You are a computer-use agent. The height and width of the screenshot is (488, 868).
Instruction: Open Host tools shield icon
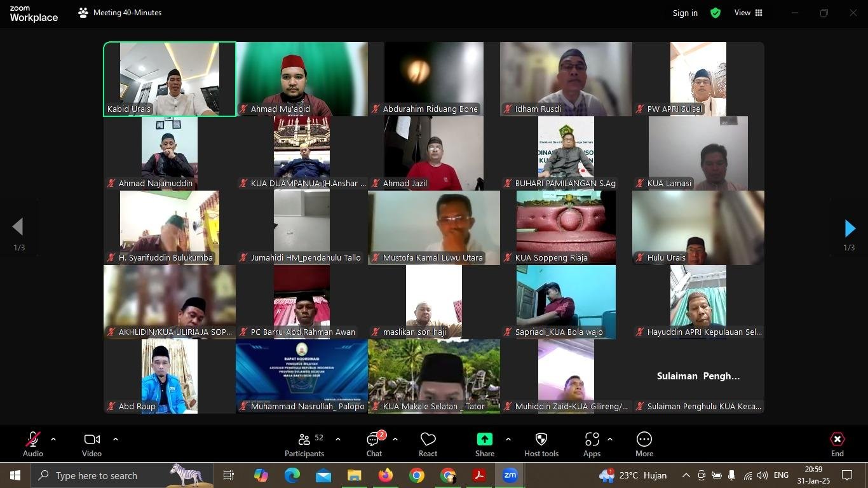[x=541, y=444]
